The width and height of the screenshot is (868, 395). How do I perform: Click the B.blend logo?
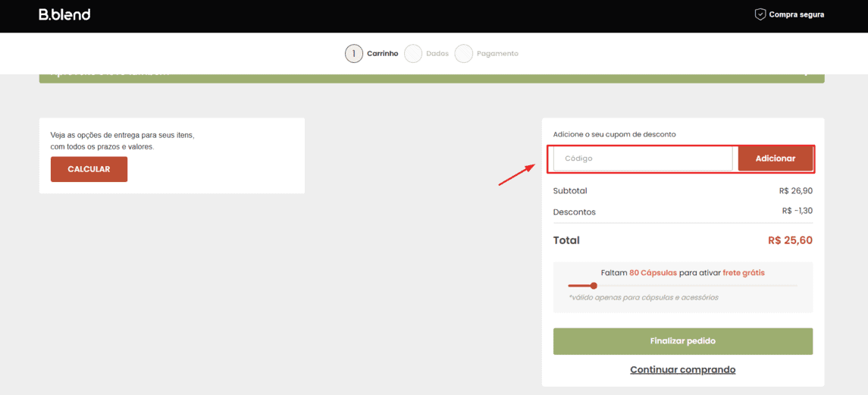[64, 14]
